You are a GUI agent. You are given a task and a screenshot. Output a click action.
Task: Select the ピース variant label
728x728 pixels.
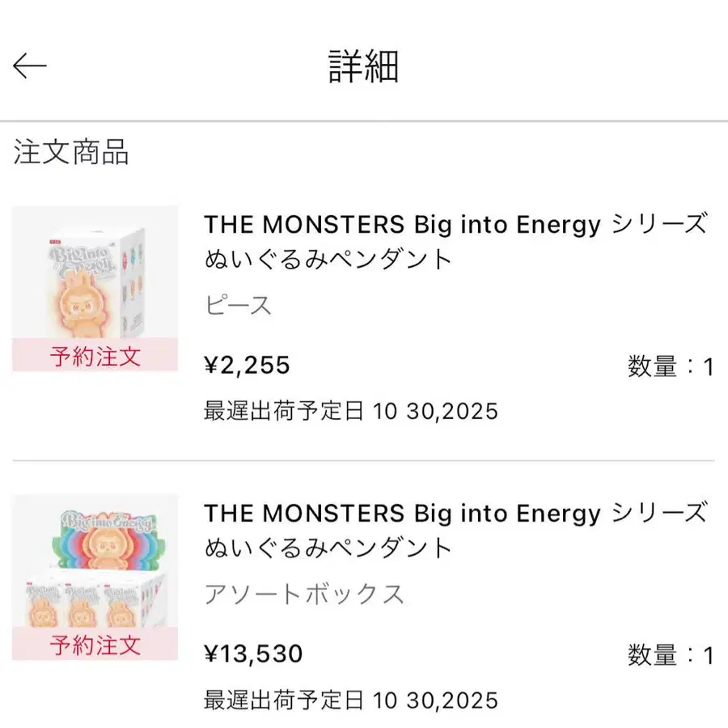[x=237, y=306]
